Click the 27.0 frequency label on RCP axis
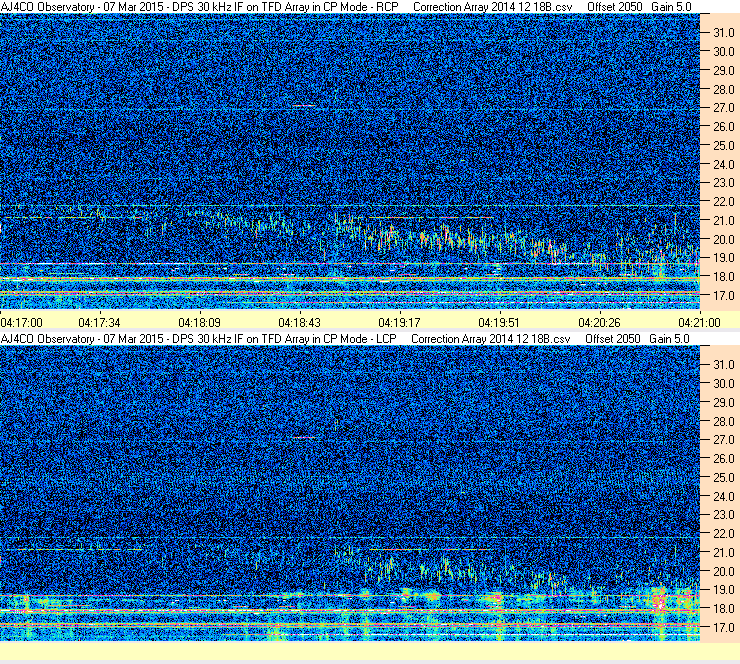The height and width of the screenshot is (664, 740). 723,108
